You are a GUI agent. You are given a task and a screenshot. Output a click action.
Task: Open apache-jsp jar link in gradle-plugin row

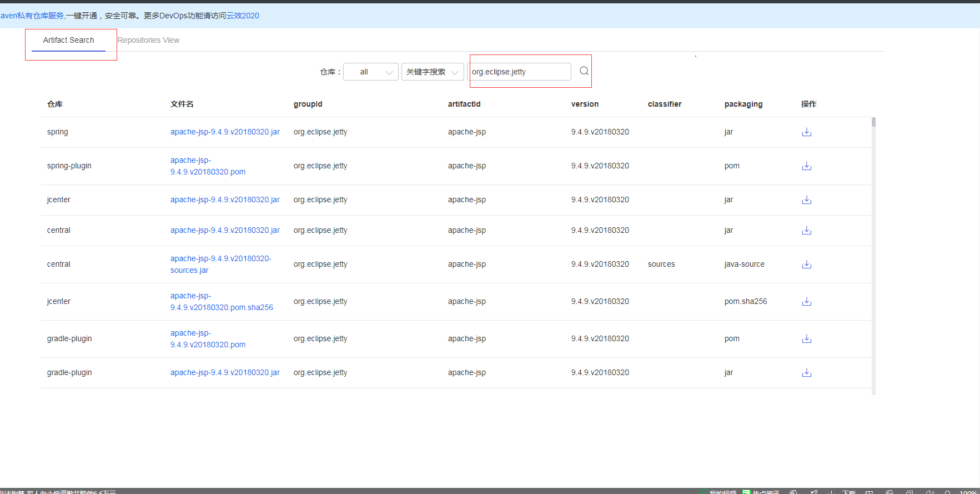[x=225, y=372]
